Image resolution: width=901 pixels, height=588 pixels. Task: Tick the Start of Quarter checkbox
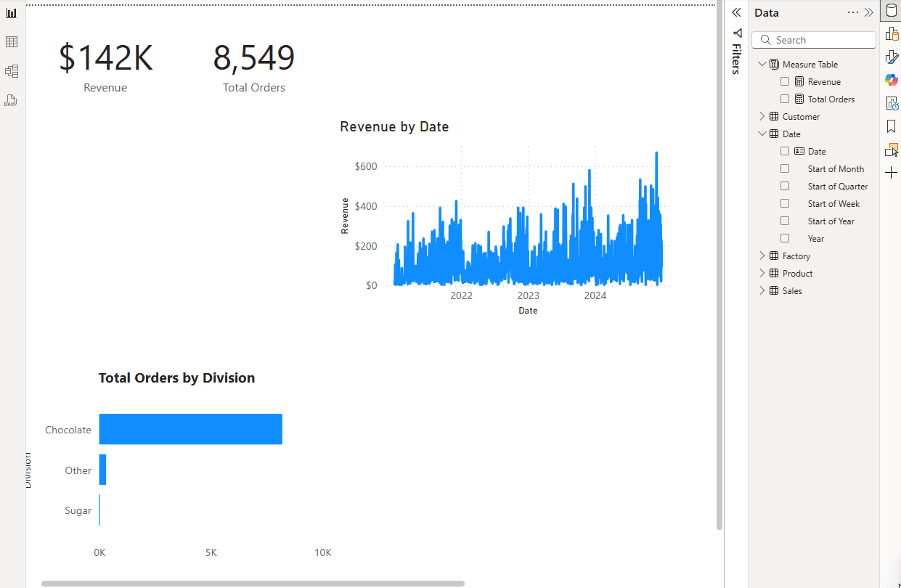[x=785, y=187]
